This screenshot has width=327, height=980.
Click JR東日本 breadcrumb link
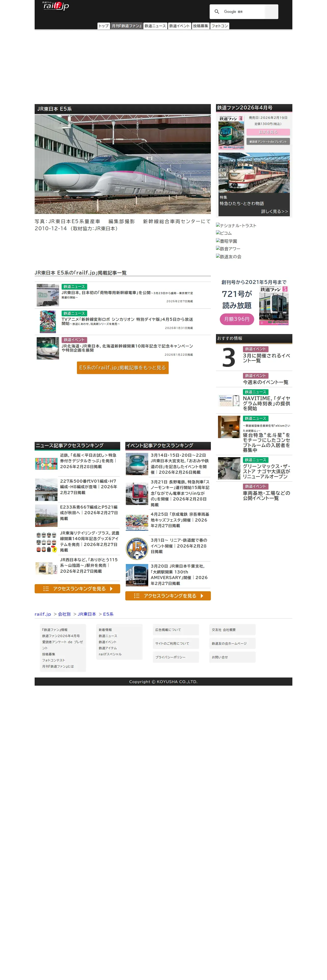point(87,614)
